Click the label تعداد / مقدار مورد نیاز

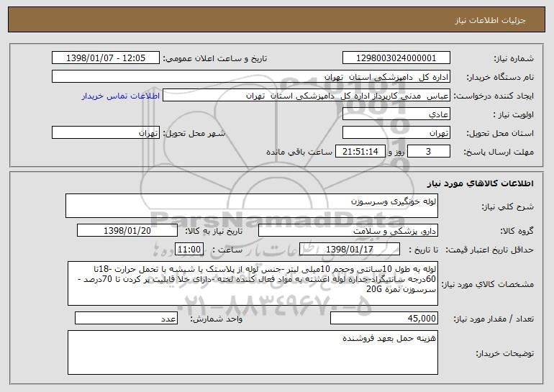click(494, 319)
